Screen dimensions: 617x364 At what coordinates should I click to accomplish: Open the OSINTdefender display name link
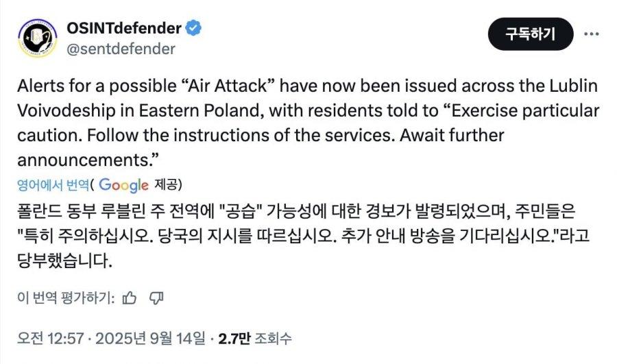click(123, 28)
